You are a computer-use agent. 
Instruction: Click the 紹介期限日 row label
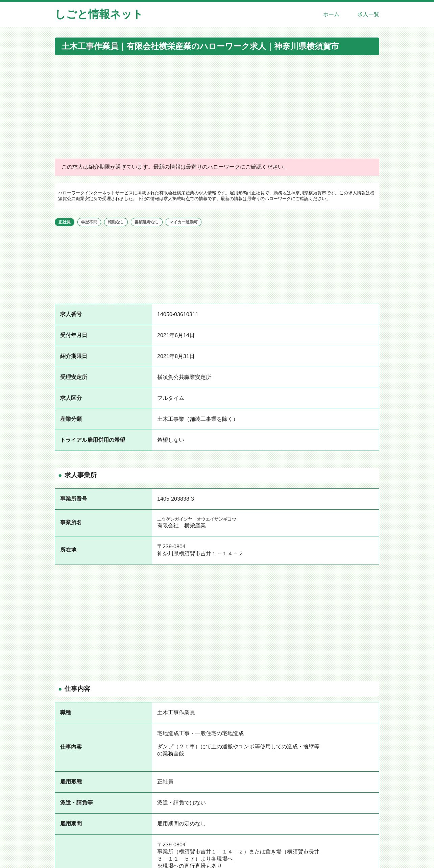coord(74,356)
